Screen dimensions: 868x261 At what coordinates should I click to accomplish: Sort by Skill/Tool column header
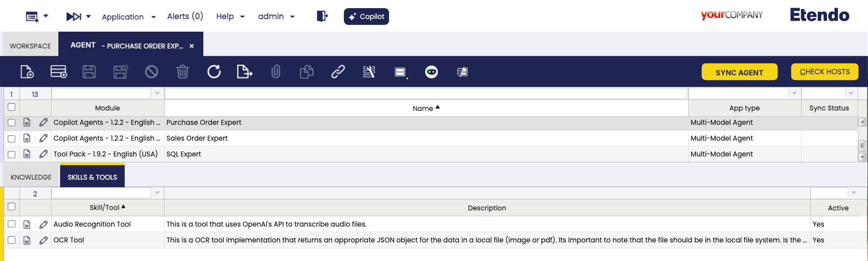pyautogui.click(x=108, y=207)
